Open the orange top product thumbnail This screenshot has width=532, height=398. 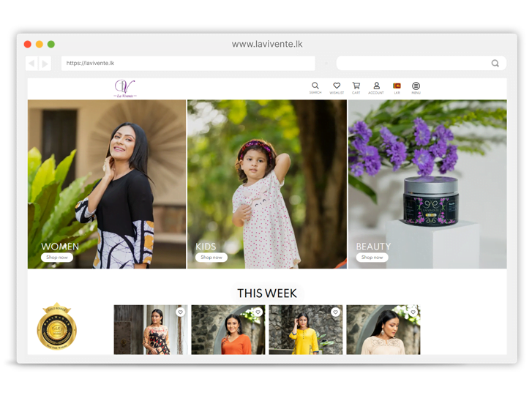pos(227,333)
